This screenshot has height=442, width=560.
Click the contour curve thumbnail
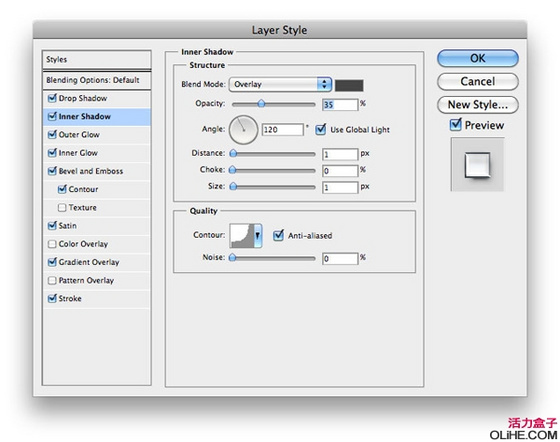click(241, 235)
